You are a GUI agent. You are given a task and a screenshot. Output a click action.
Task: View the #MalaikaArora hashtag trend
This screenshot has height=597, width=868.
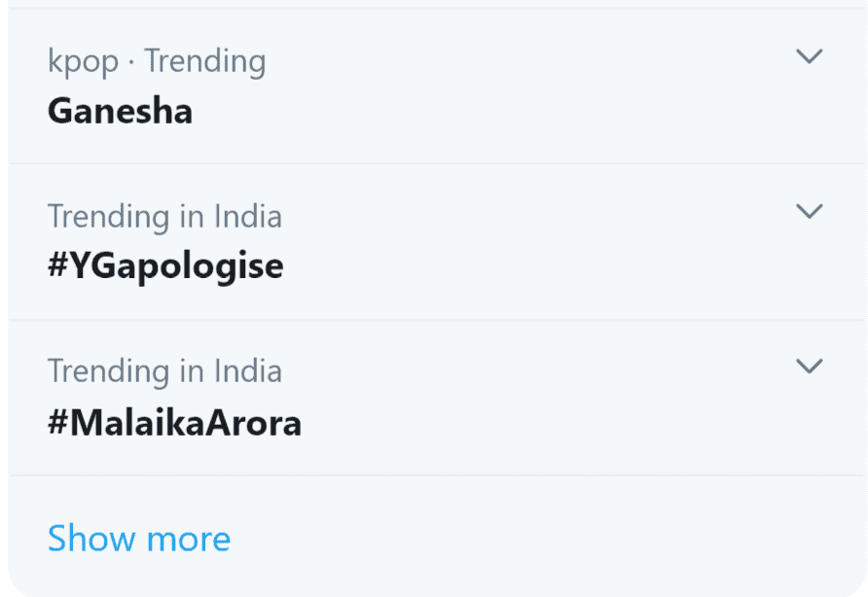click(x=174, y=423)
